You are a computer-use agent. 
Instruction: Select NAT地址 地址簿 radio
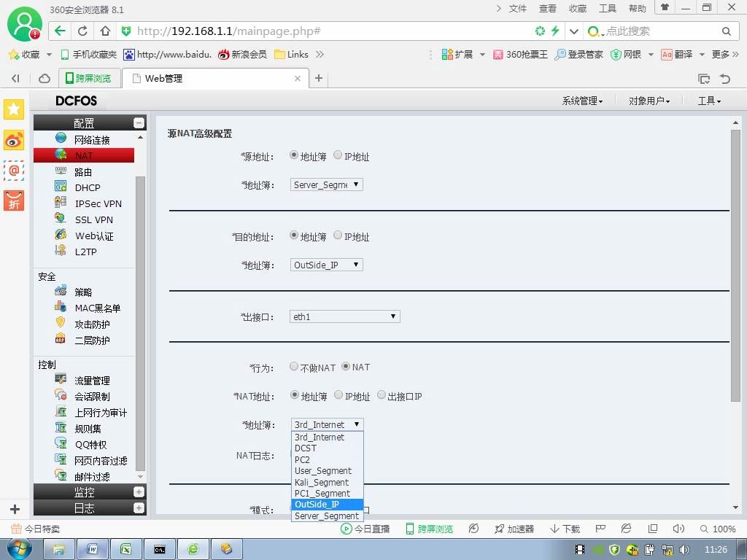coord(295,394)
